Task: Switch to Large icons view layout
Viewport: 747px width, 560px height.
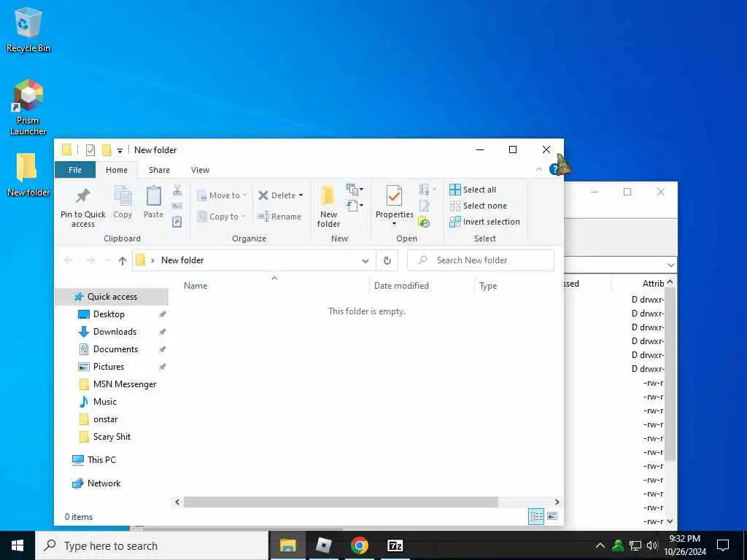Action: 552,516
